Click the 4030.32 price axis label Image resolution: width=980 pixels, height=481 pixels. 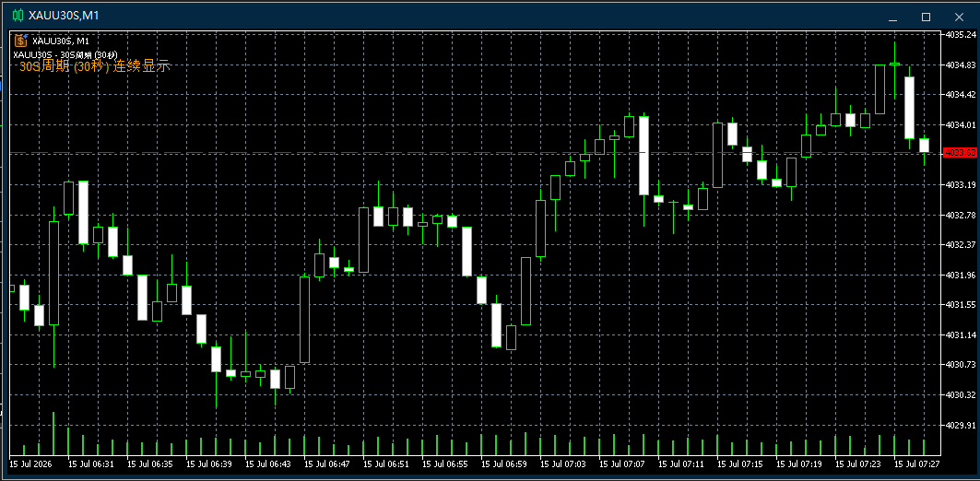pyautogui.click(x=961, y=394)
